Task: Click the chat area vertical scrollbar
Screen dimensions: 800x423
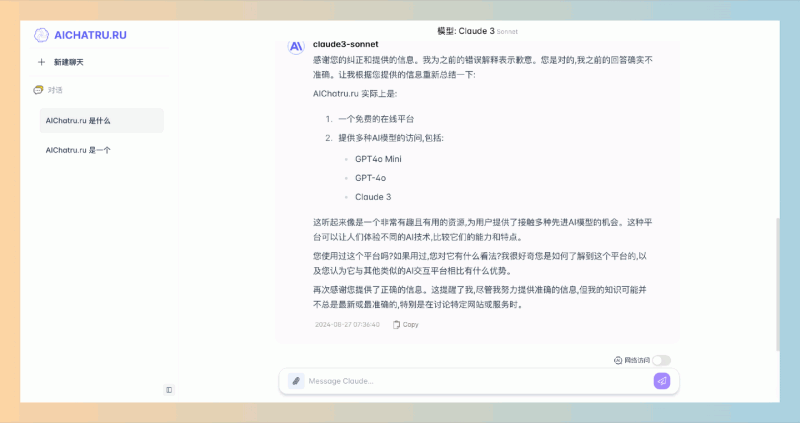Action: pos(778,284)
